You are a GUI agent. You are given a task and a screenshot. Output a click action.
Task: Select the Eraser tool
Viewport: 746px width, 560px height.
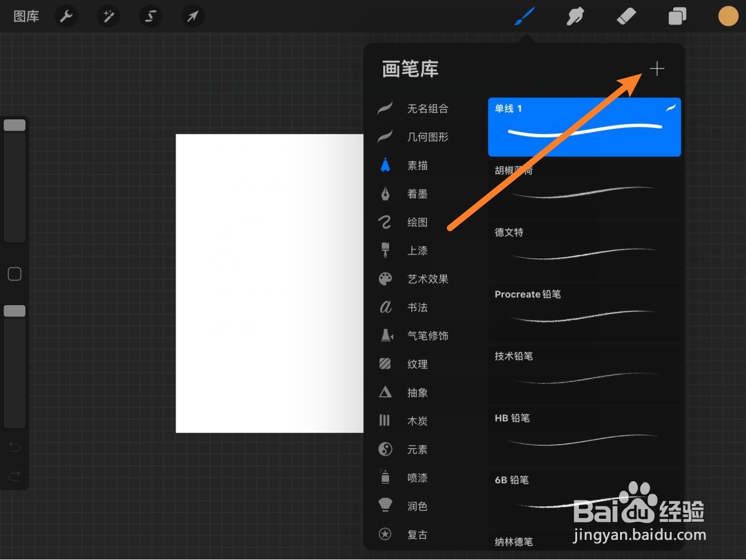click(x=626, y=16)
